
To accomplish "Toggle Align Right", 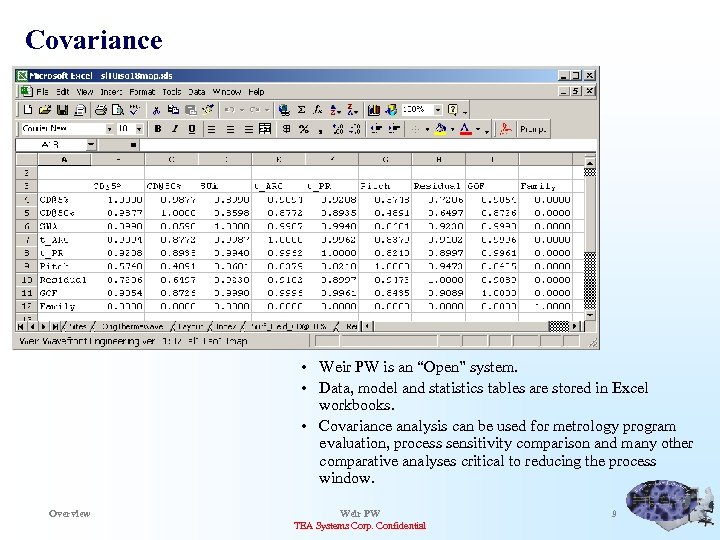I will coord(248,129).
